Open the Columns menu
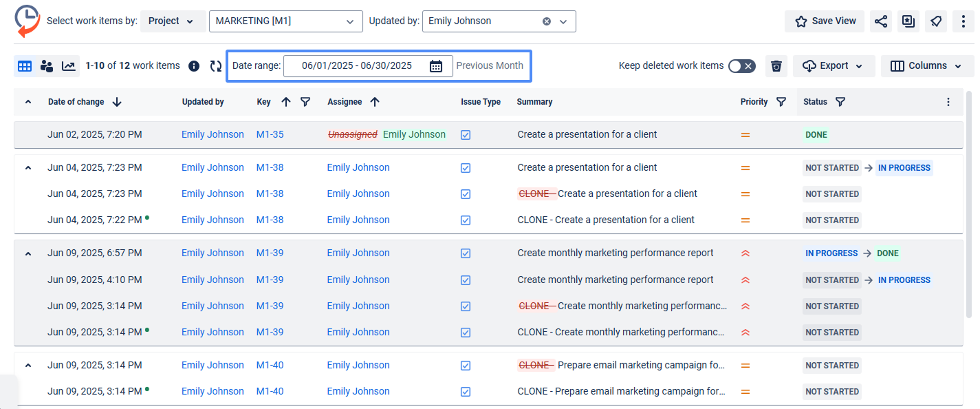This screenshot has height=409, width=980. click(x=927, y=66)
